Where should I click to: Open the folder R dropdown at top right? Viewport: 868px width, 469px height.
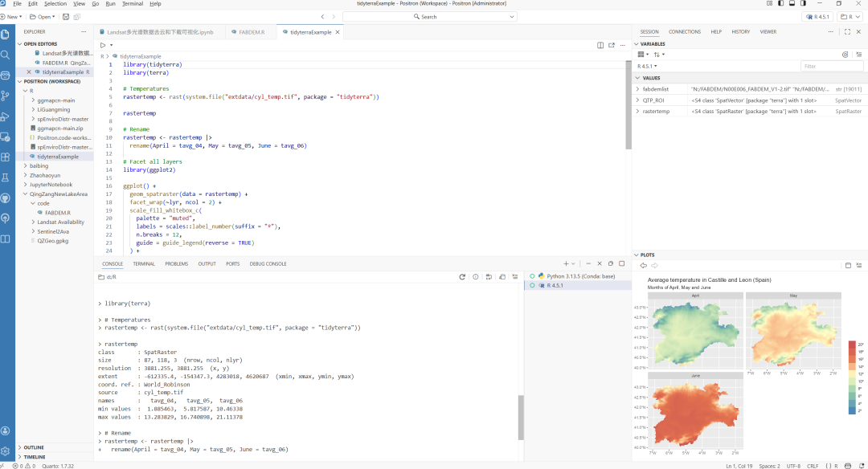850,17
